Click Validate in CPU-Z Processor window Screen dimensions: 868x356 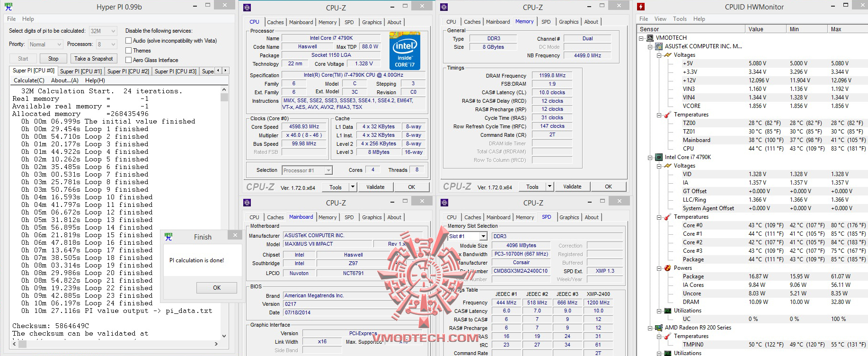click(375, 187)
